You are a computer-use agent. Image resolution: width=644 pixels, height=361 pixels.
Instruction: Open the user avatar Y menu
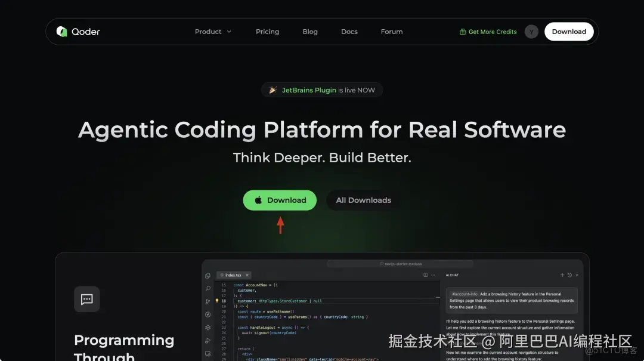tap(531, 32)
